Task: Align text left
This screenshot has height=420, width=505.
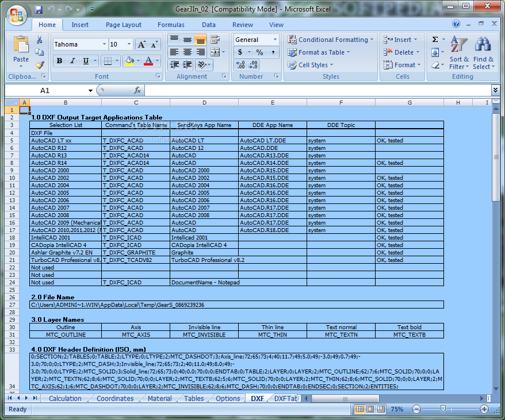Action: point(174,52)
